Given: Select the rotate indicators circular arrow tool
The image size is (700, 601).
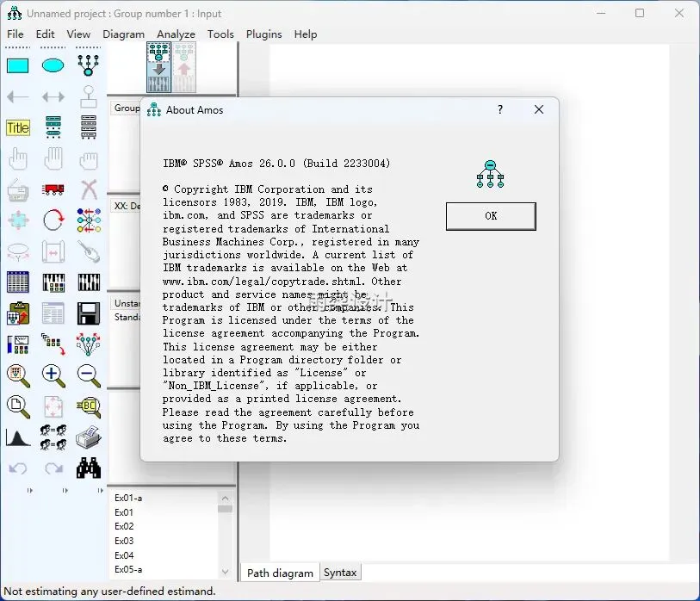Looking at the screenshot, I should (53, 220).
